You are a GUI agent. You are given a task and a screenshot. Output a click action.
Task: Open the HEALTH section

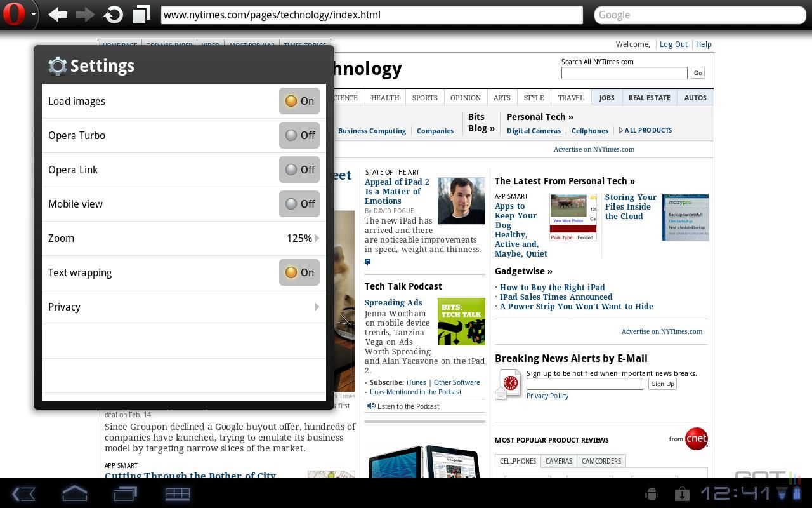point(385,98)
